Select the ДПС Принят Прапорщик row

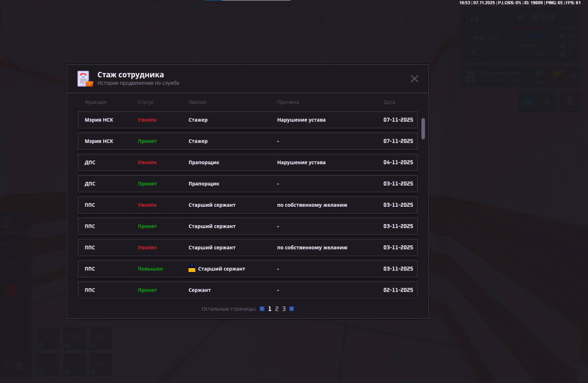(x=247, y=184)
